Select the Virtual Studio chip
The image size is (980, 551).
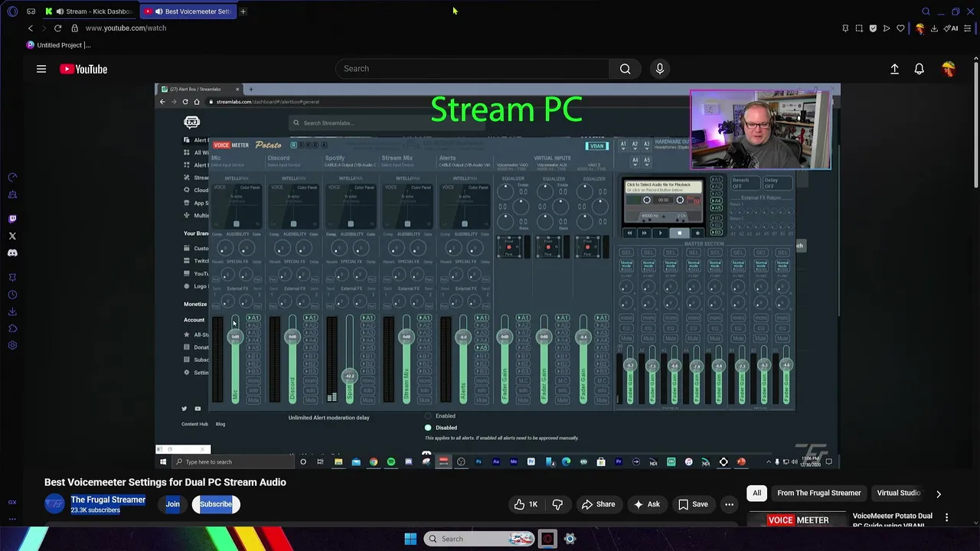(899, 494)
